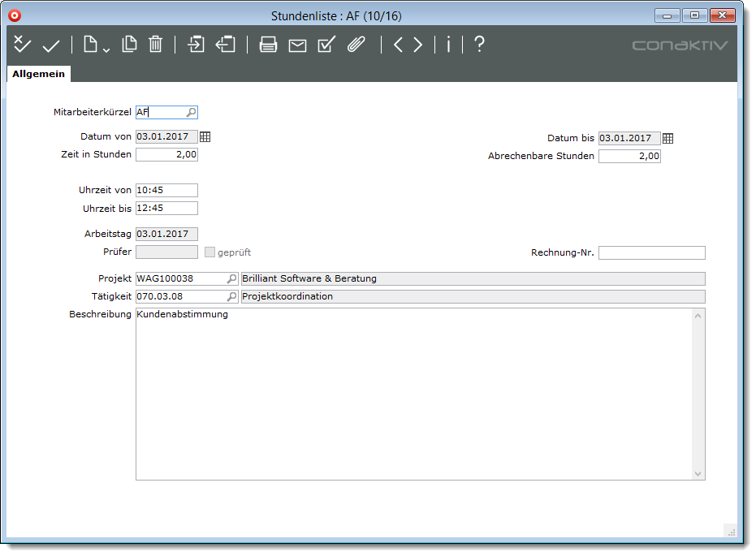Viewport: 756px width, 556px height.
Task: Click the trash delete icon
Action: [x=156, y=45]
